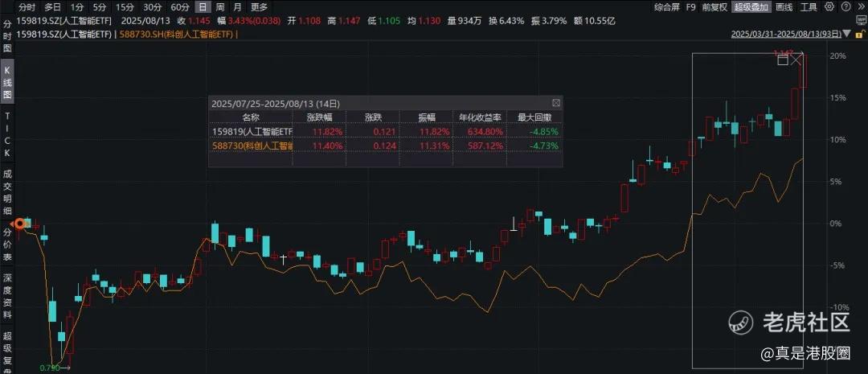This screenshot has width=868, height=374.
Task: Select the 30分 interval
Action: [152, 7]
